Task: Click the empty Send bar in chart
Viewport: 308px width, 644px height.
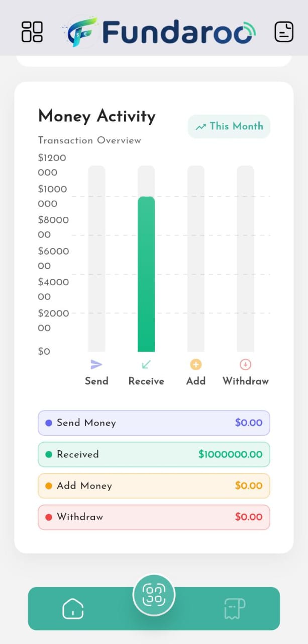Action: click(x=96, y=259)
